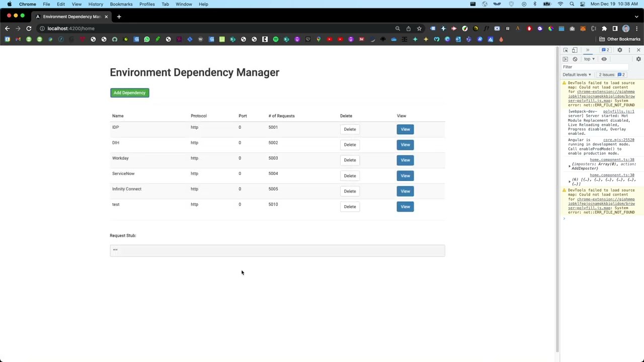Show the console sidebar
644x362 pixels.
pos(566,59)
